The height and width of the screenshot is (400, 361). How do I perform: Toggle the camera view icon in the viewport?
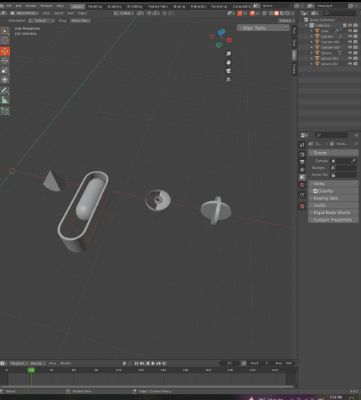coord(228,71)
